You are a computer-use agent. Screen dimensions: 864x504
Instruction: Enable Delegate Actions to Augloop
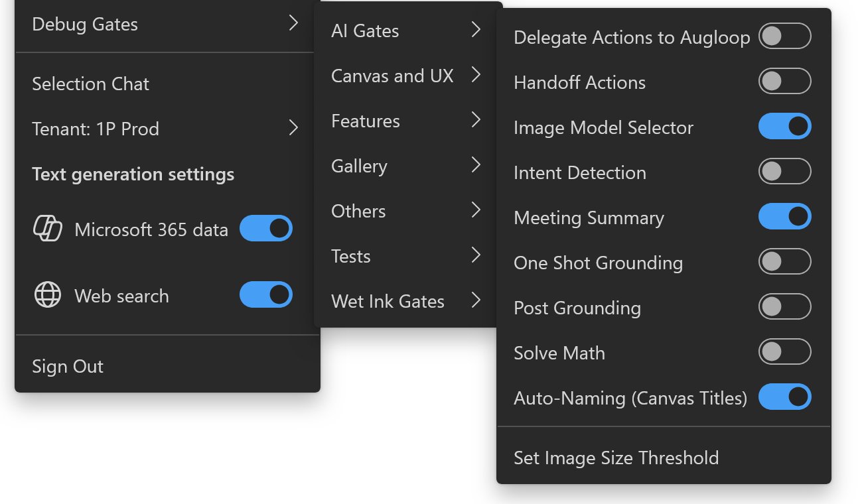pos(784,36)
